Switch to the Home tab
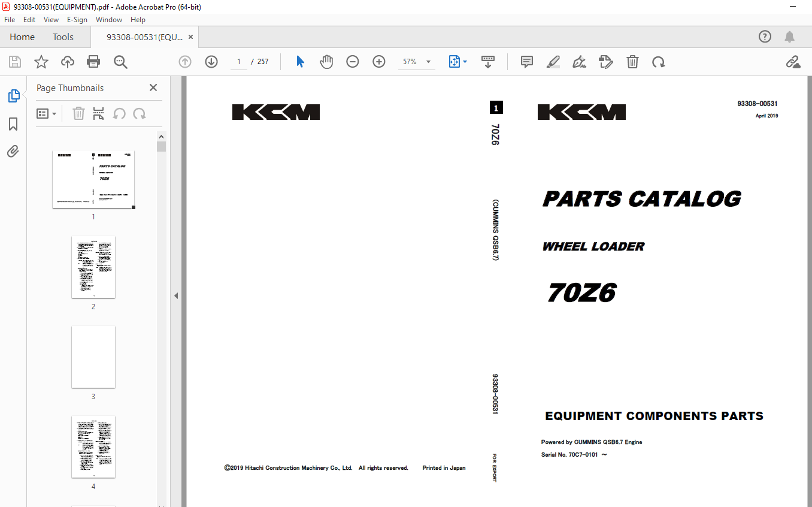 point(22,37)
